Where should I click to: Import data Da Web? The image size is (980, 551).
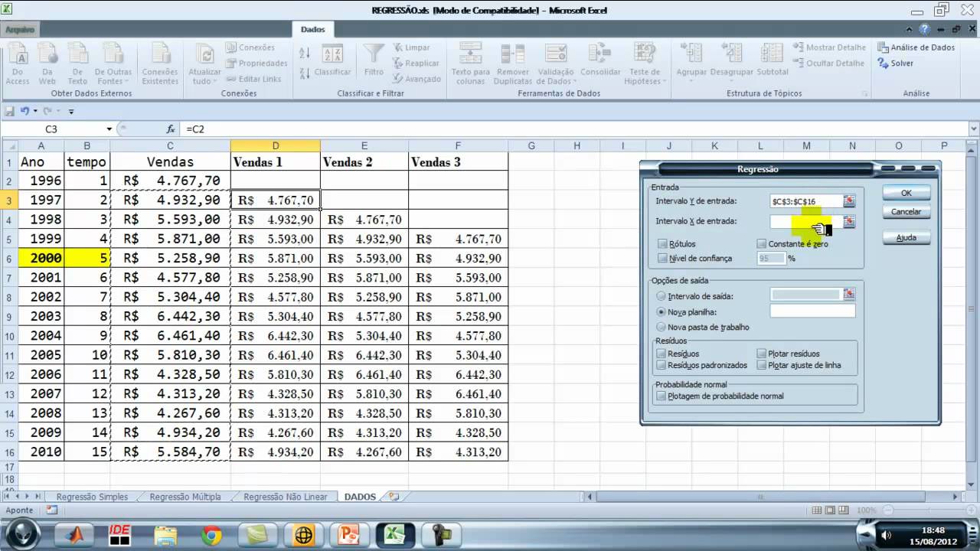pyautogui.click(x=47, y=64)
